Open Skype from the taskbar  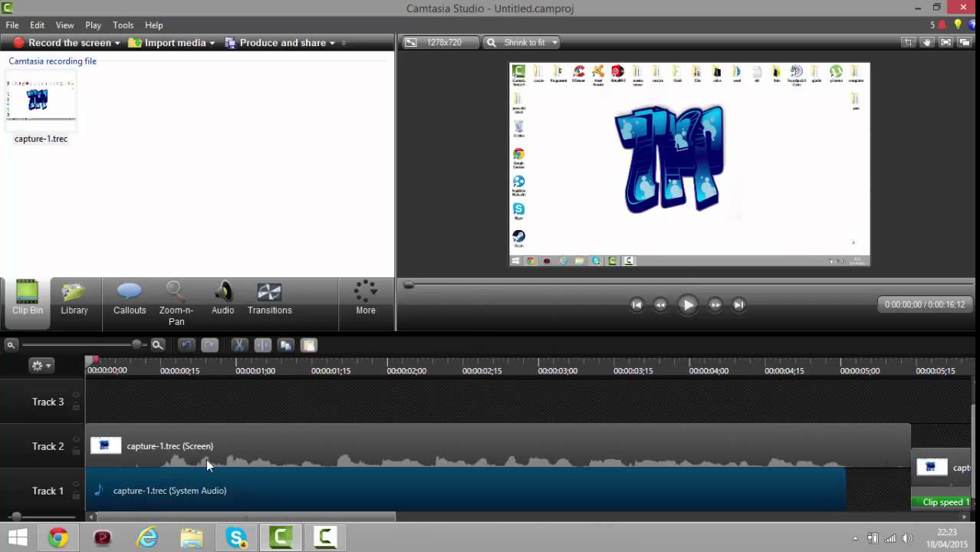[236, 538]
